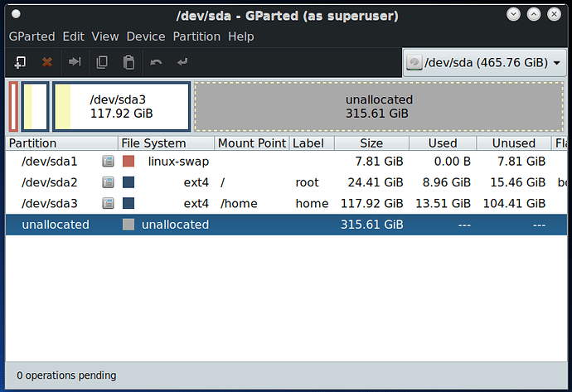Viewport: 572px width, 392px height.
Task: Open the Partition menu
Action: pos(196,36)
